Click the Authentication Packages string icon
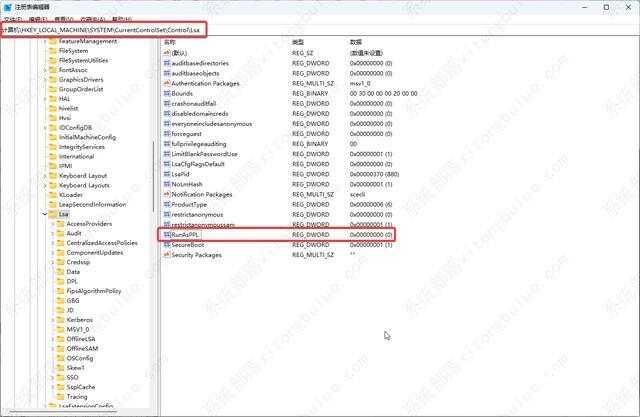 click(x=167, y=83)
